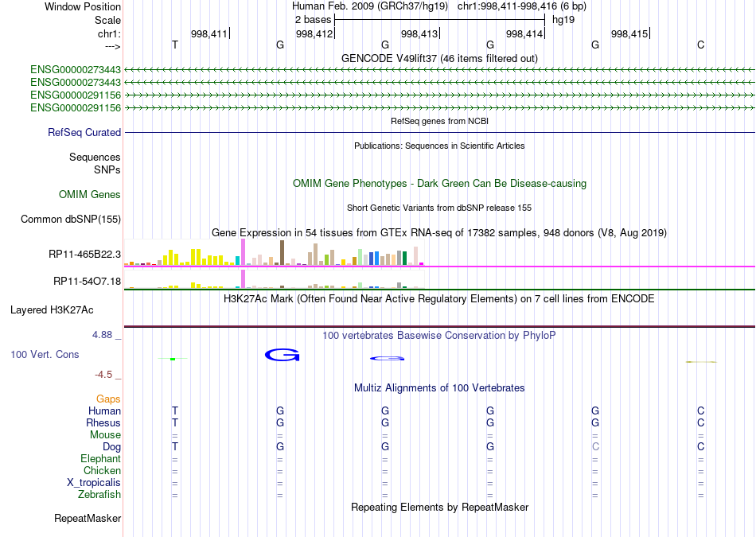Click the T base in the Rhesus alignment row
The image size is (756, 537).
(175, 422)
